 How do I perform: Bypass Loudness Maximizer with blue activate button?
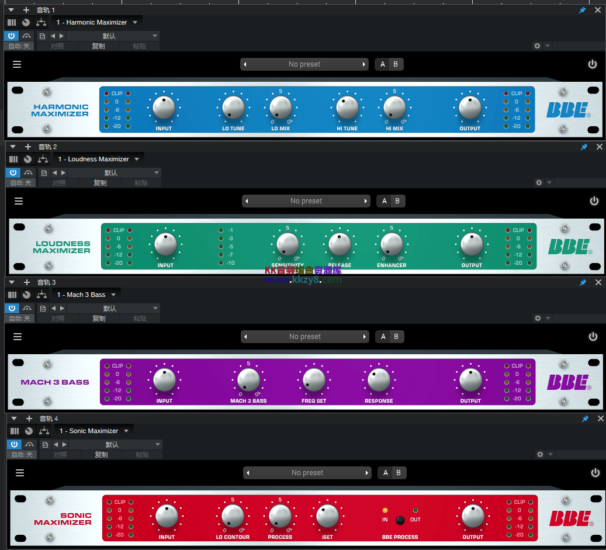[x=13, y=173]
